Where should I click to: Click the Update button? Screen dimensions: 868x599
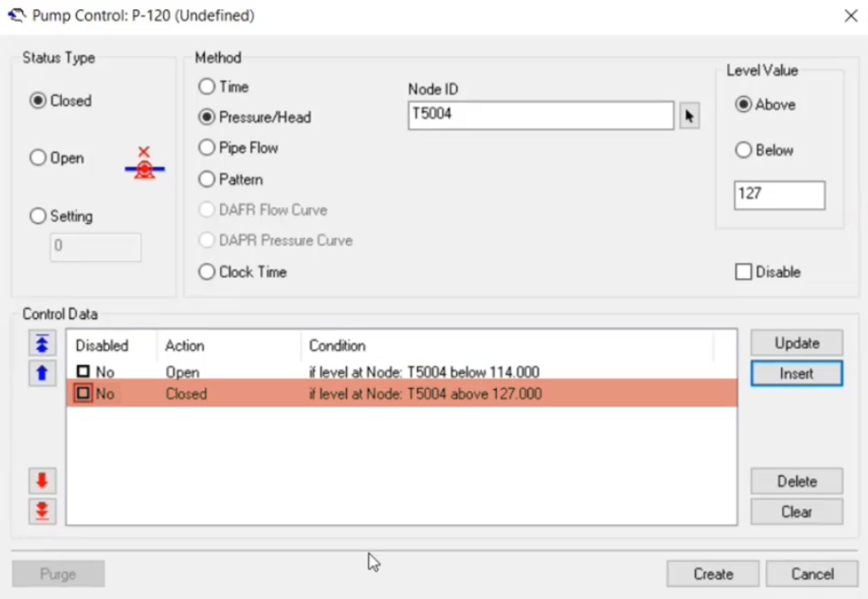pos(796,343)
